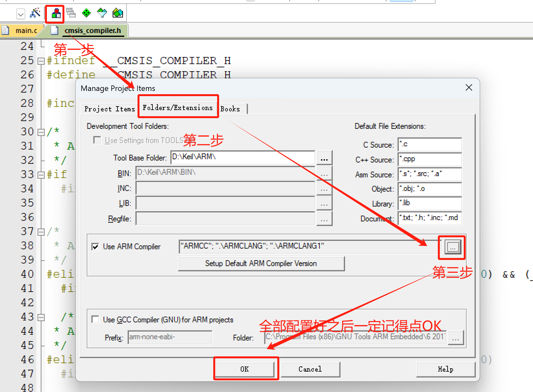This screenshot has height=392, width=533.
Task: Switch to the Books tab
Action: pos(230,108)
